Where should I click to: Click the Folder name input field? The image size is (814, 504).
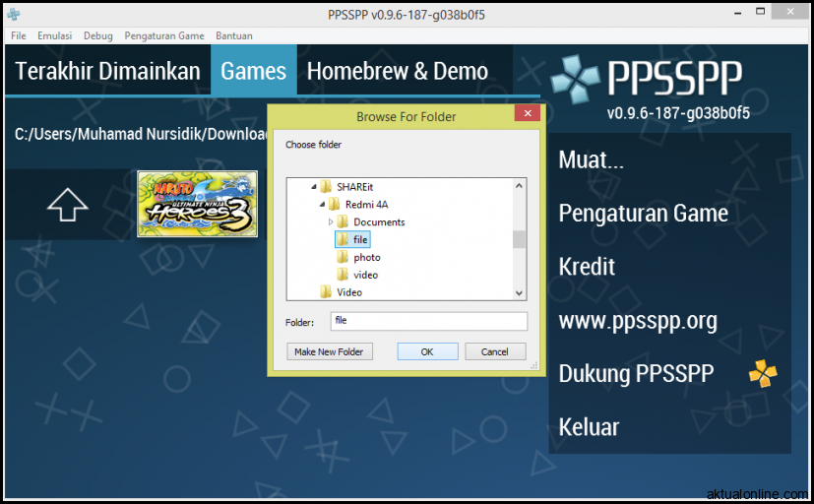coord(428,321)
